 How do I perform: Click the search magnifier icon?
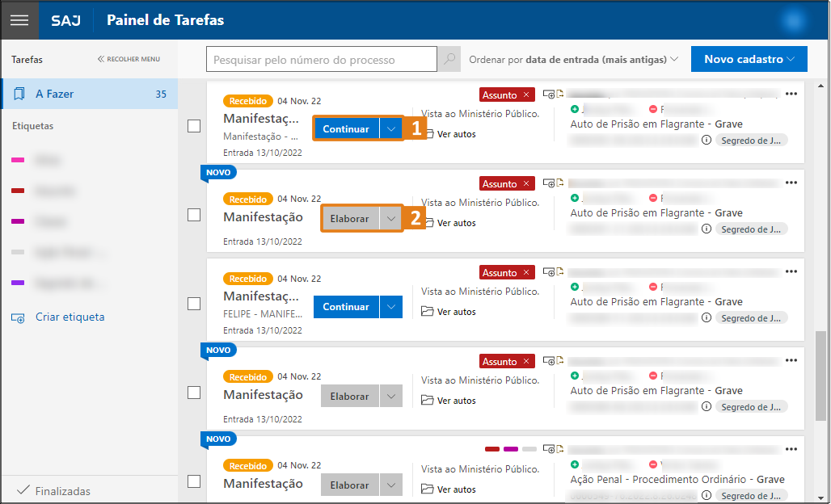449,60
